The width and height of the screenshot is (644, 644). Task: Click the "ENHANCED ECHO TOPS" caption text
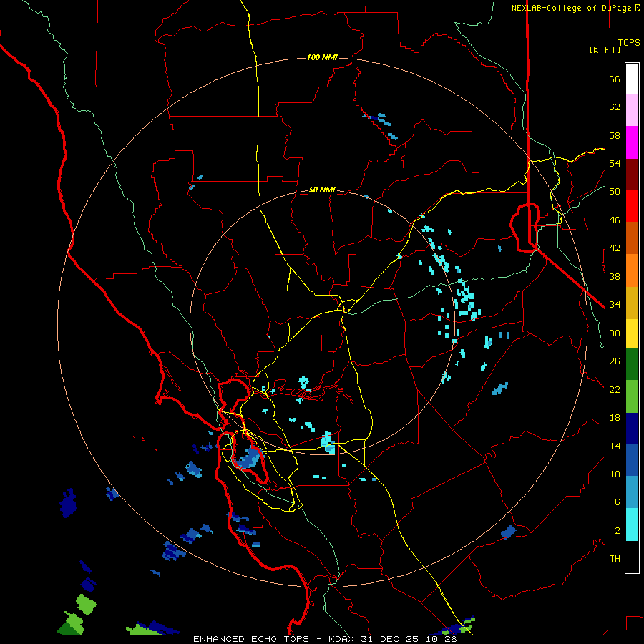point(251,639)
